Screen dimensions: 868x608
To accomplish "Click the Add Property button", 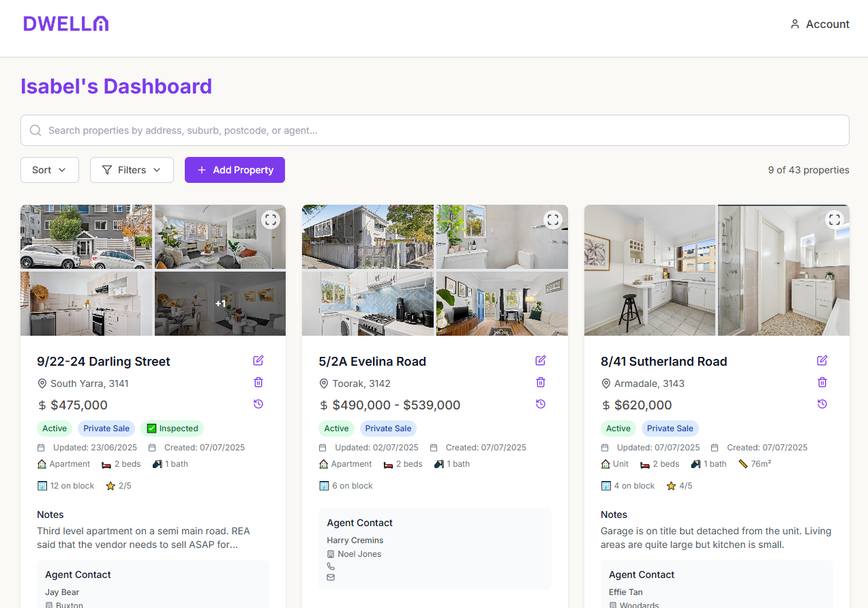I will pos(235,169).
